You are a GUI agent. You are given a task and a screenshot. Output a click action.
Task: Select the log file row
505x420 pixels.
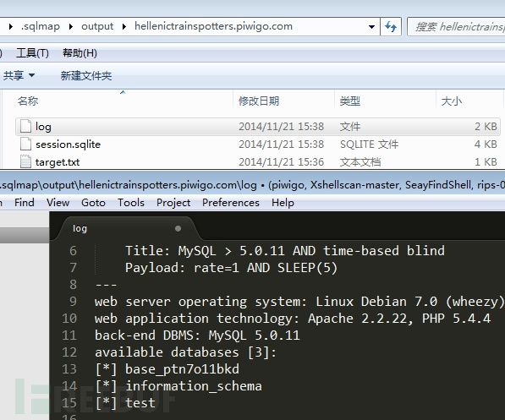(258, 127)
